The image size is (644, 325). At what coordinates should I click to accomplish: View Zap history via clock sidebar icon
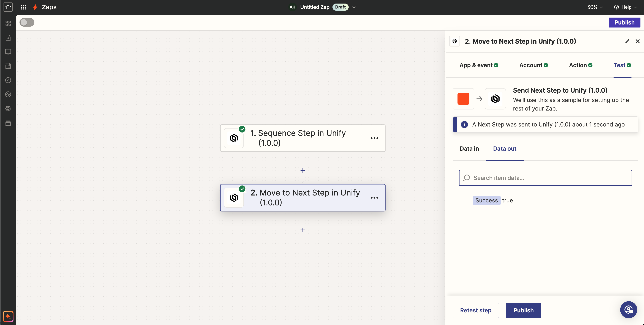click(8, 80)
